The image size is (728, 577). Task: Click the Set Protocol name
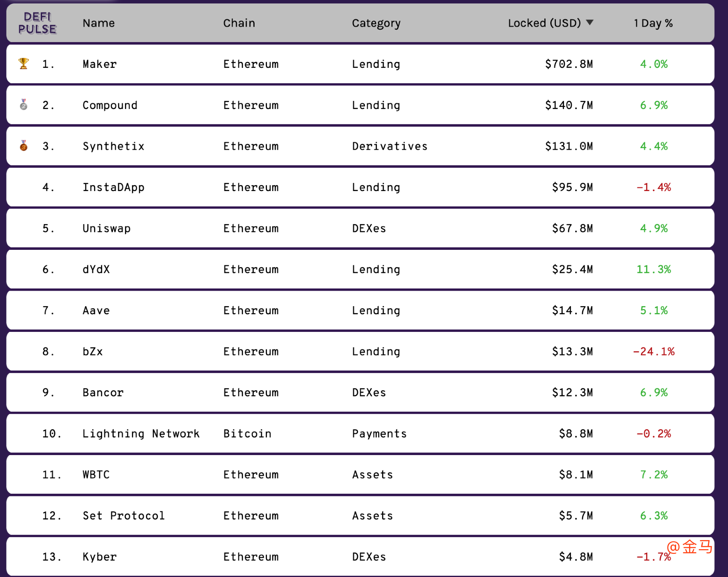click(124, 516)
